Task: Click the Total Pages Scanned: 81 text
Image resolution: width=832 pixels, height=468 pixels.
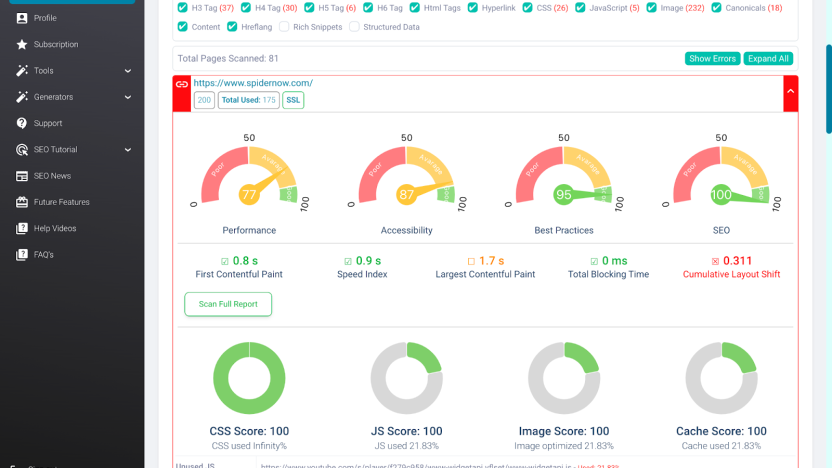Action: [x=228, y=58]
